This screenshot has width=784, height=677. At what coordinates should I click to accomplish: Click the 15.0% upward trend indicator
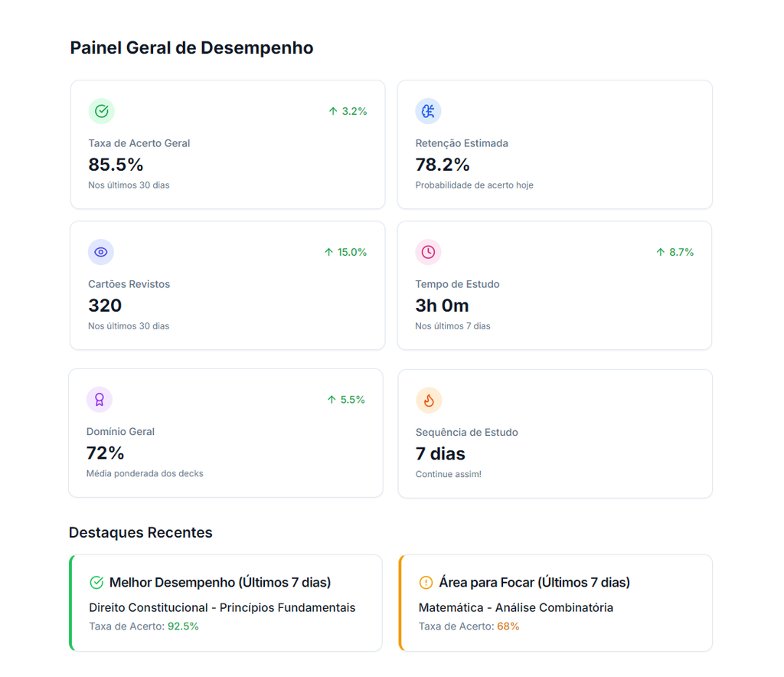click(x=345, y=252)
